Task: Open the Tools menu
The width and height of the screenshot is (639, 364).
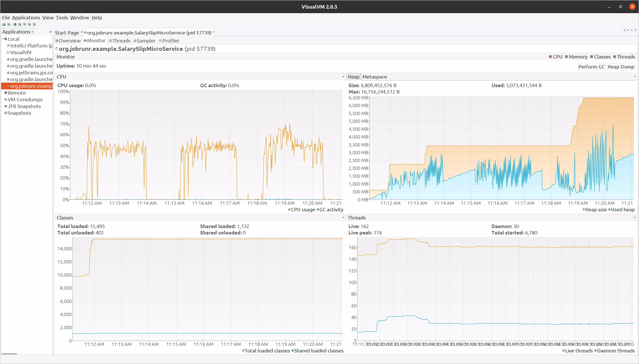Action: 62,17
